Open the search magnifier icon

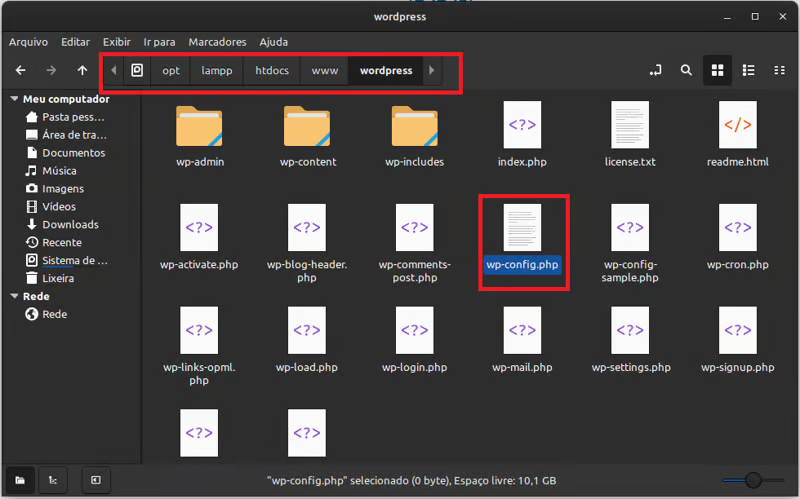pos(686,70)
